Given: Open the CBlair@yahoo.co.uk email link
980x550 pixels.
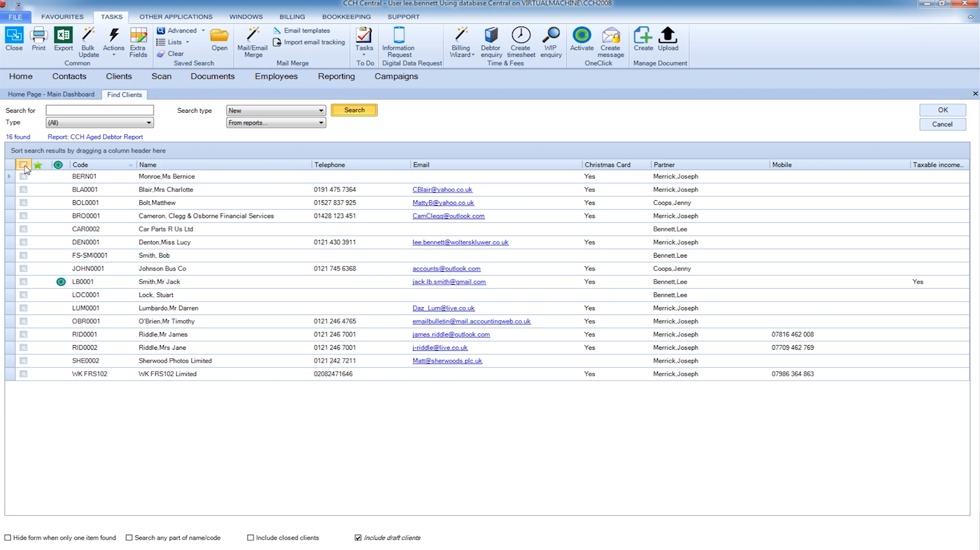Looking at the screenshot, I should click(442, 189).
